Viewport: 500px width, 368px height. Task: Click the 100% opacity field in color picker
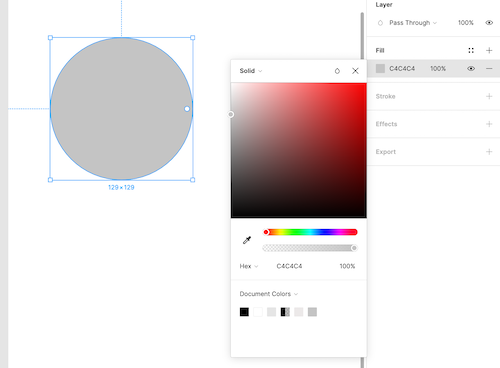[x=347, y=266]
